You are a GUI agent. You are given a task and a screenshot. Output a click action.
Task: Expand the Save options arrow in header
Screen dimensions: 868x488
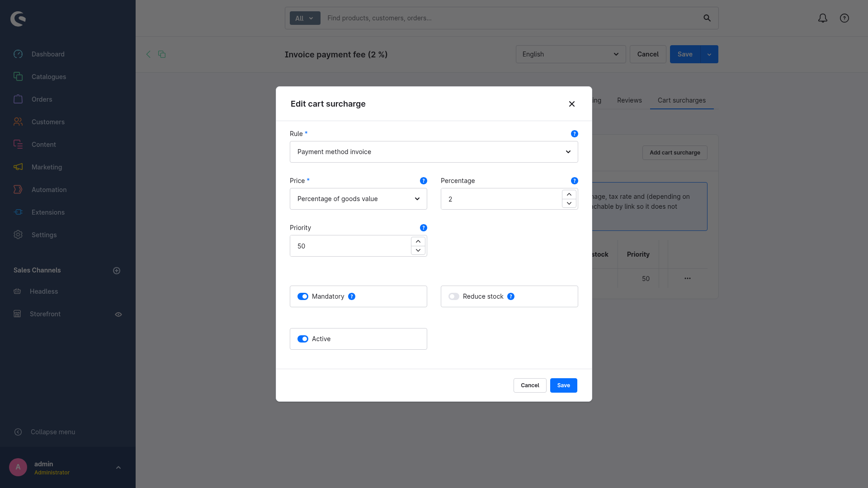[709, 54]
